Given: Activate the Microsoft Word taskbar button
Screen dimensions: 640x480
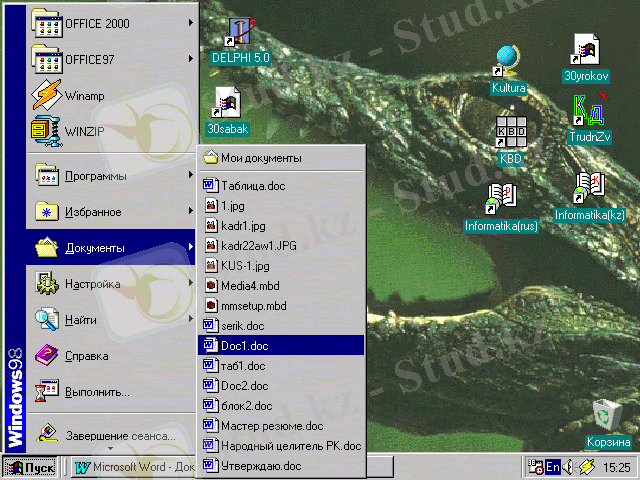Looking at the screenshot, I should (134, 467).
